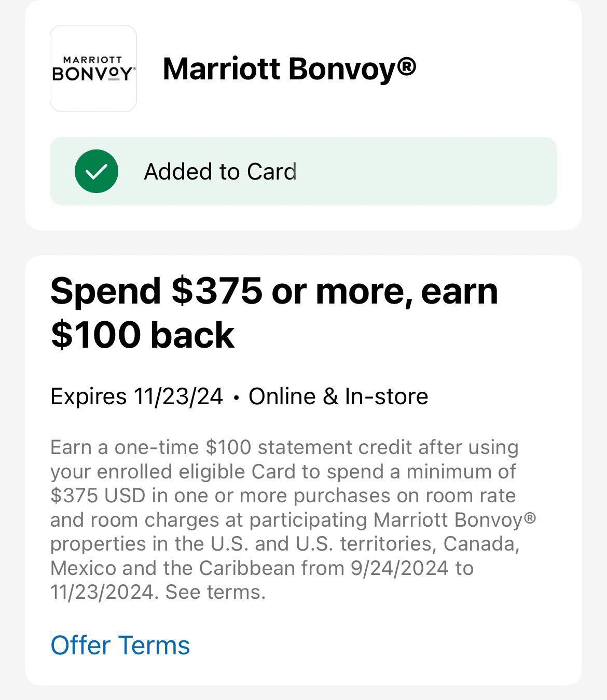
Task: Tap the 'BONVOY' wordmark in the logo
Action: pyautogui.click(x=93, y=75)
